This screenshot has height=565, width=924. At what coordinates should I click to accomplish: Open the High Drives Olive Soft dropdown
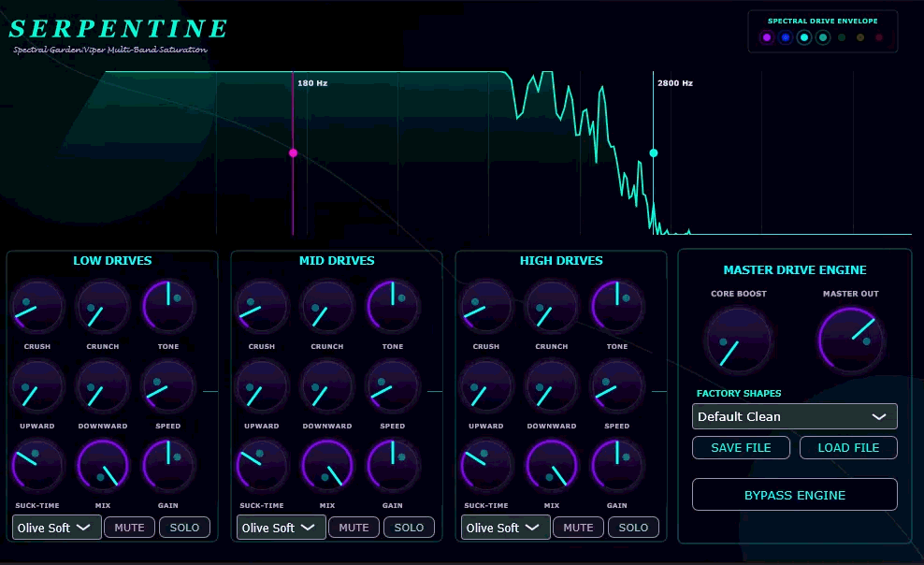pyautogui.click(x=506, y=528)
